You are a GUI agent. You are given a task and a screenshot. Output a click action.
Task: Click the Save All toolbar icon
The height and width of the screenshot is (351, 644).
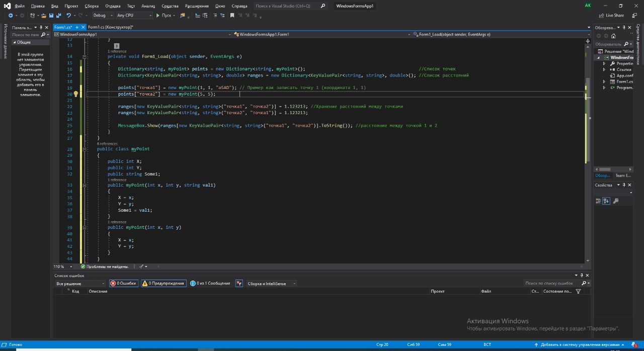click(x=59, y=16)
